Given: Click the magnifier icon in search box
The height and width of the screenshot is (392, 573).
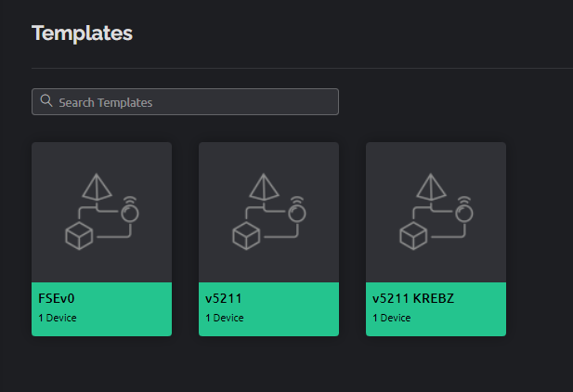Looking at the screenshot, I should 46,100.
